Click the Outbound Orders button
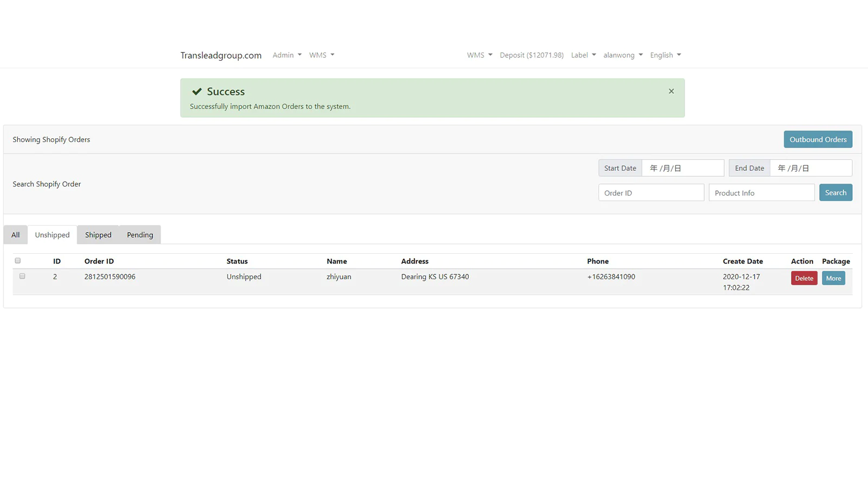 click(x=818, y=139)
